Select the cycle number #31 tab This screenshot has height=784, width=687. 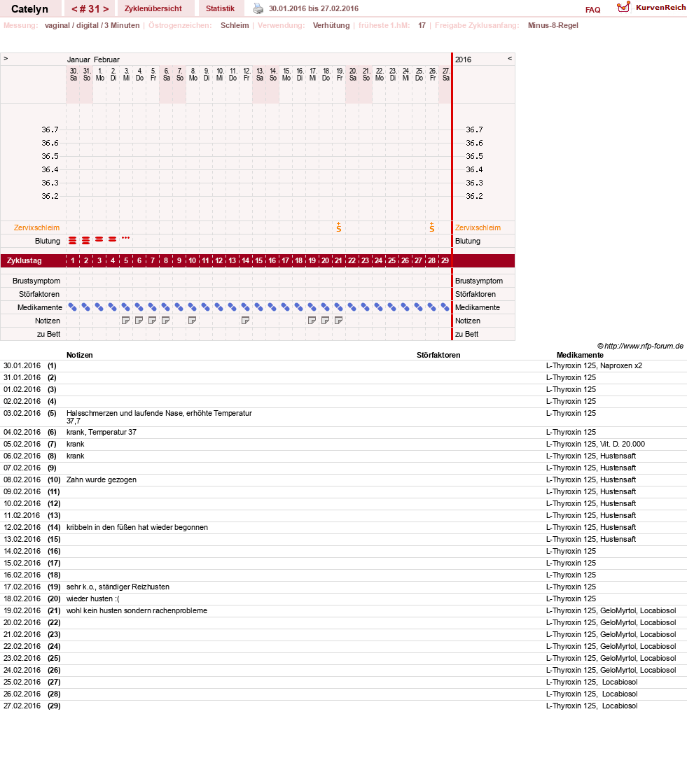(90, 9)
